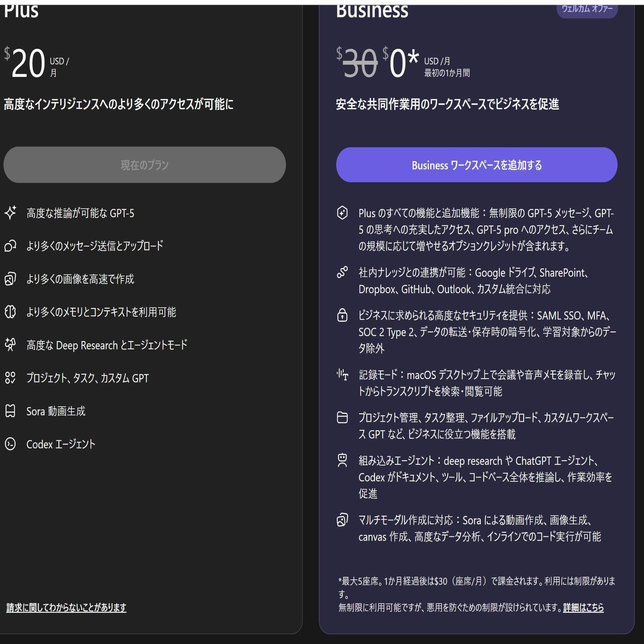Click the feature text 記録モード for macOS desktop

(x=487, y=383)
